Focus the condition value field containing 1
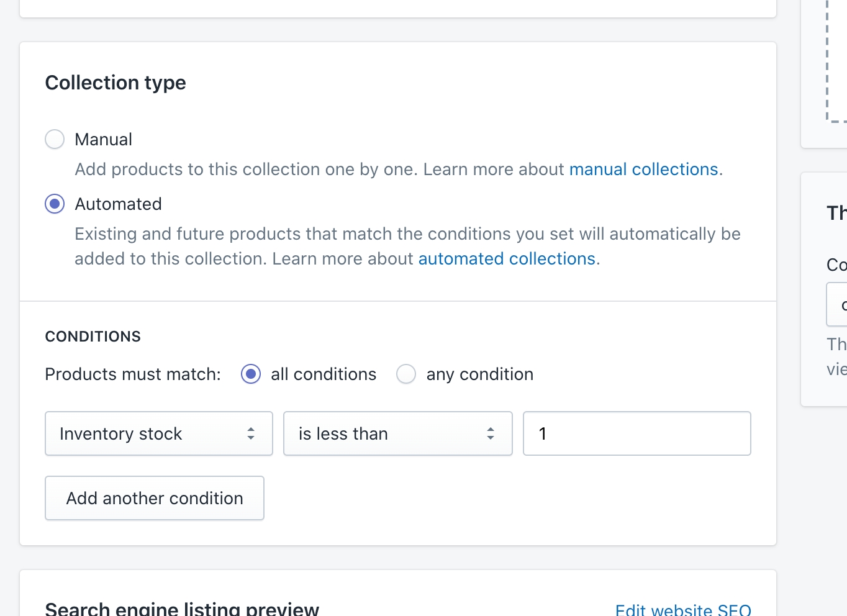 [636, 433]
